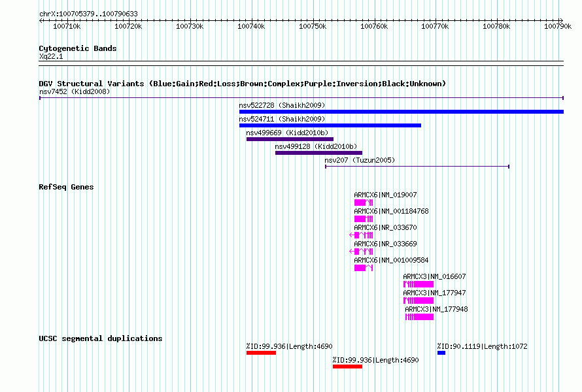Image resolution: width=582 pixels, height=392 pixels.
Task: Select the nsv499669 purple inversion bar
Action: coord(290,139)
